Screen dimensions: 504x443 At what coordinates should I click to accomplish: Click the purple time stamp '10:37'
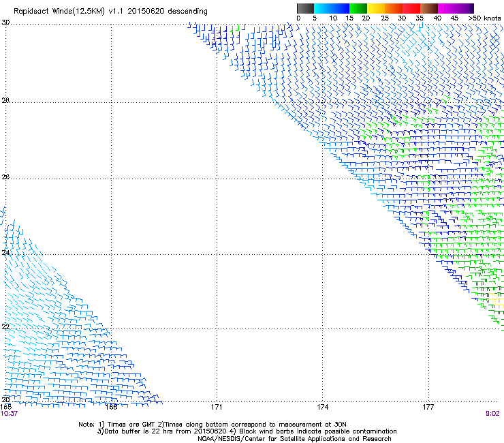(x=9, y=414)
